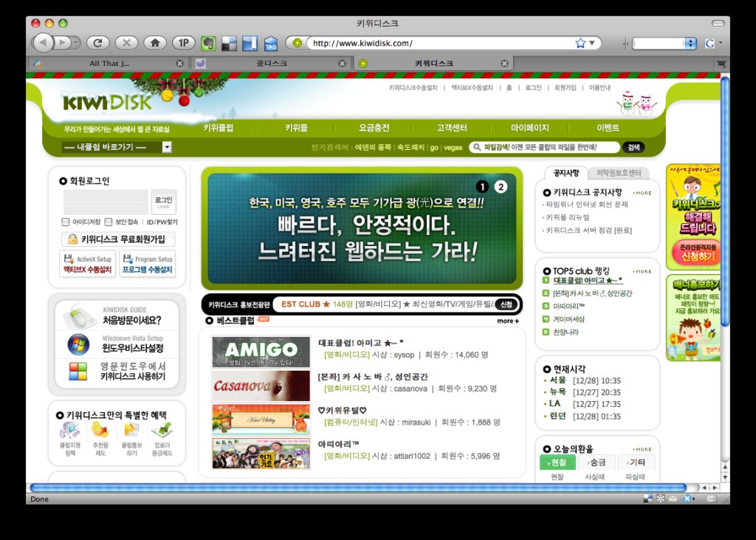
Task: Click the 검색 file search button
Action: point(633,147)
